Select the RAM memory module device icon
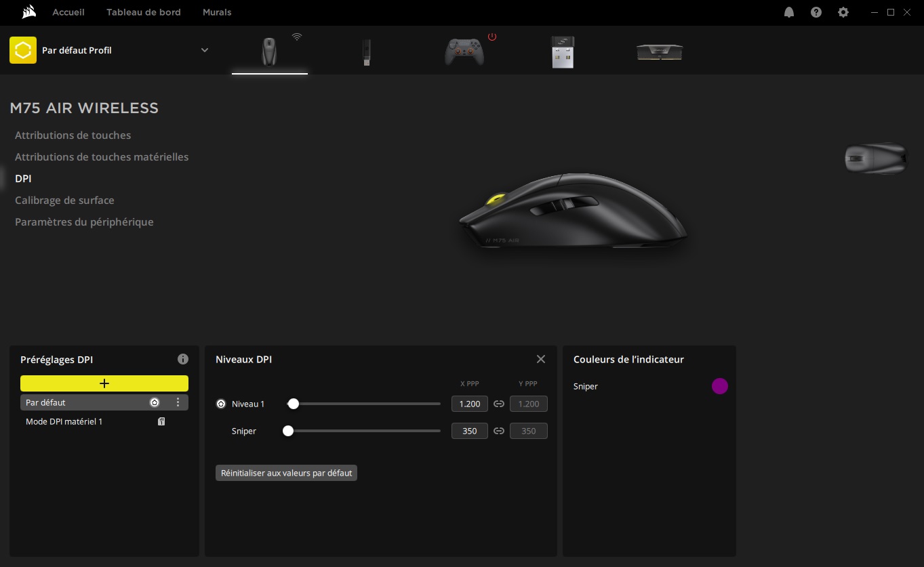Screen dimensions: 924x567 point(659,52)
